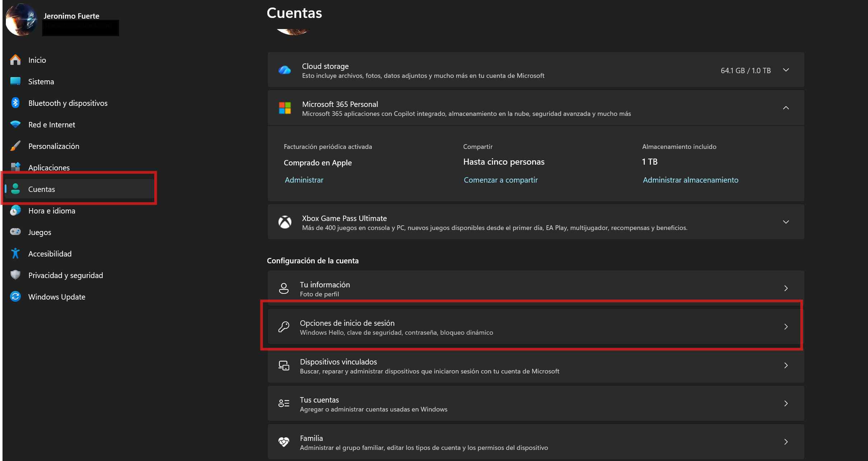Click the Inicio home icon

[x=15, y=60]
